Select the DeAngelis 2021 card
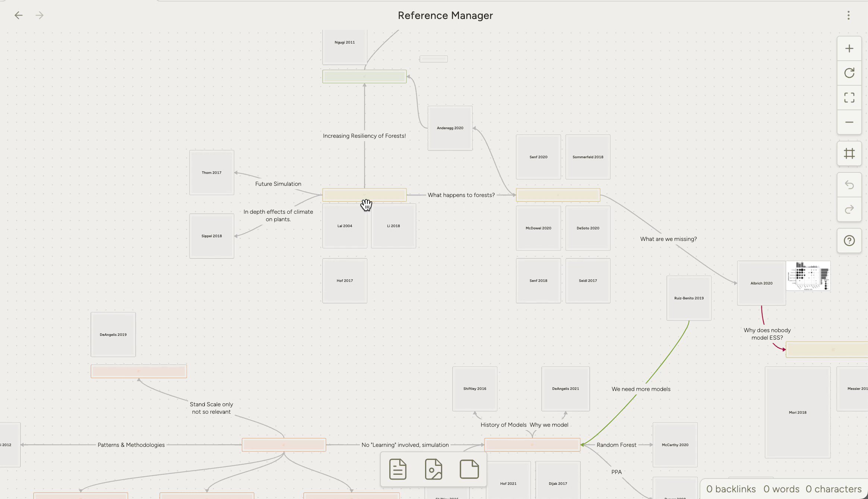 [x=566, y=389]
